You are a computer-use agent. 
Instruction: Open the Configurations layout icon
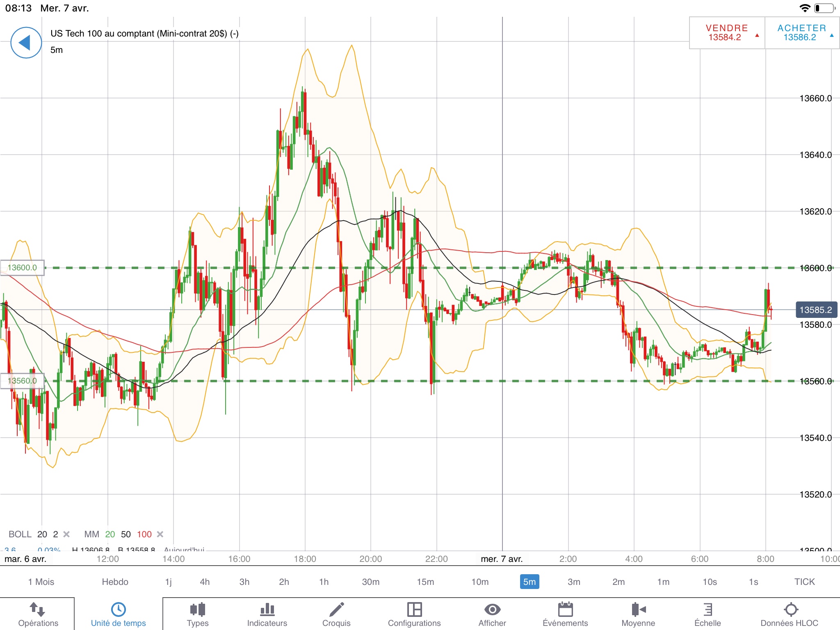pos(414,610)
